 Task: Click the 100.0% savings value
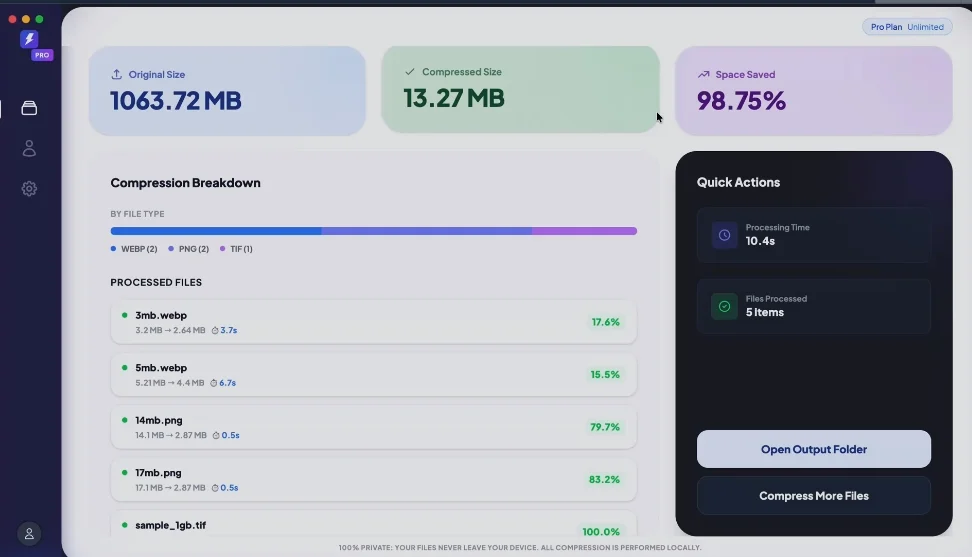coord(601,532)
